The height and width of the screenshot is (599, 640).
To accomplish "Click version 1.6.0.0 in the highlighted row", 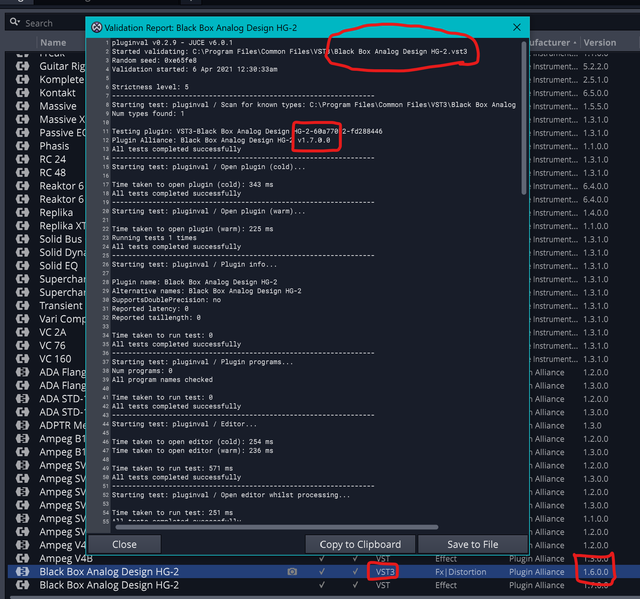I will (596, 572).
